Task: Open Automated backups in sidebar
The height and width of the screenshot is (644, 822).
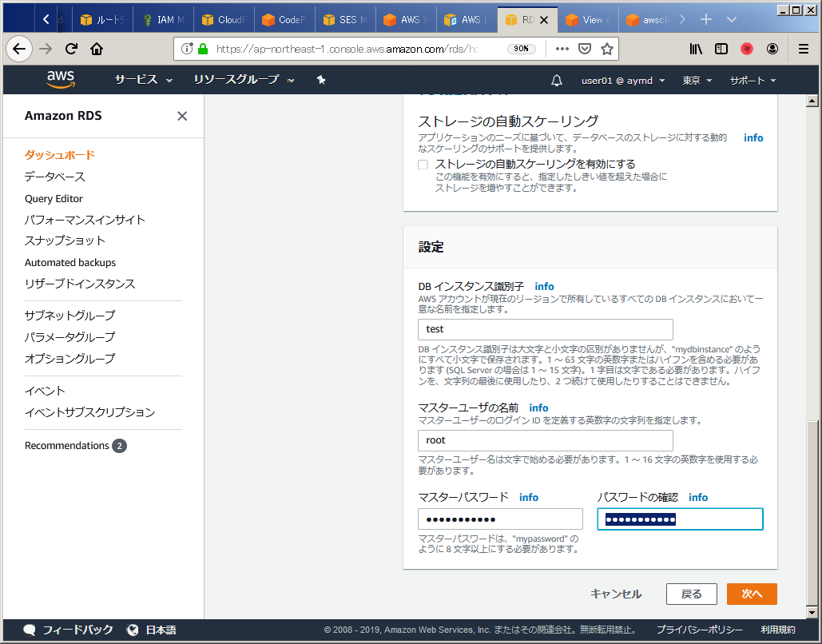Action: [x=70, y=262]
